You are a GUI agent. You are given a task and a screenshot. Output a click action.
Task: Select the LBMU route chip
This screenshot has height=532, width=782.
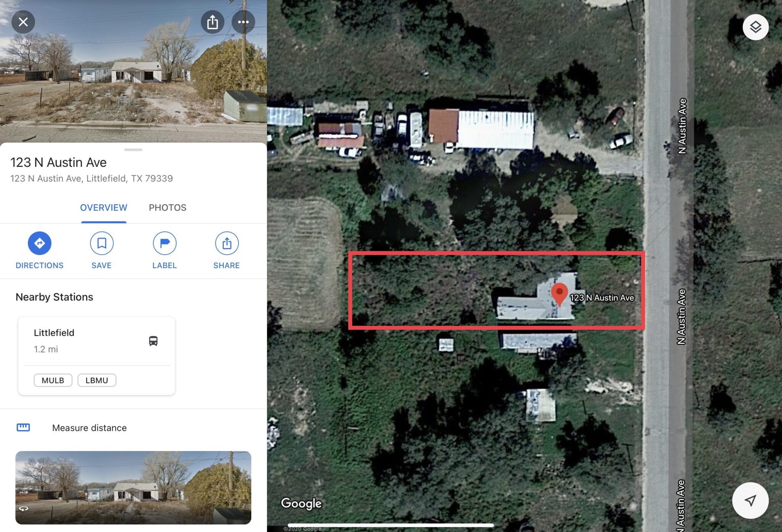click(97, 380)
